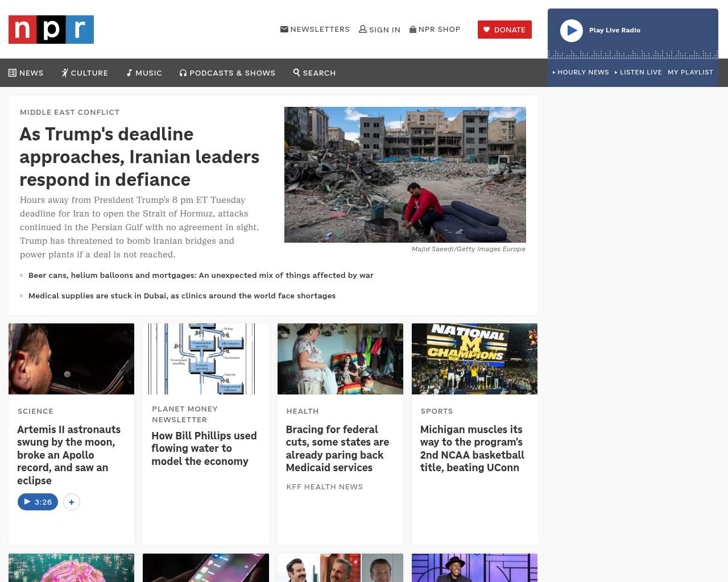The image size is (728, 582).
Task: Open the pink brain illustration thumbnail
Action: [x=72, y=568]
